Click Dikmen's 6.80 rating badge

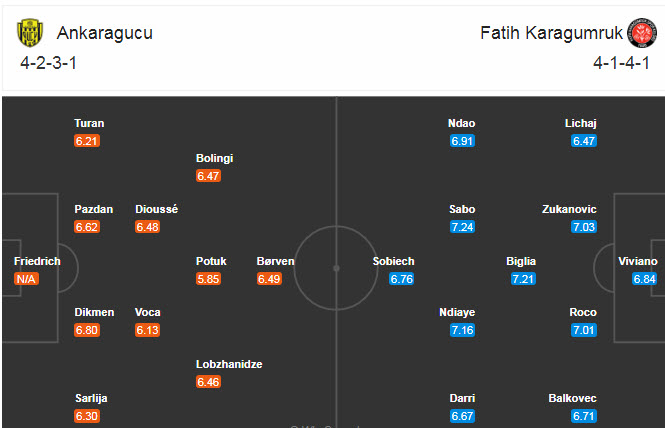tap(87, 330)
